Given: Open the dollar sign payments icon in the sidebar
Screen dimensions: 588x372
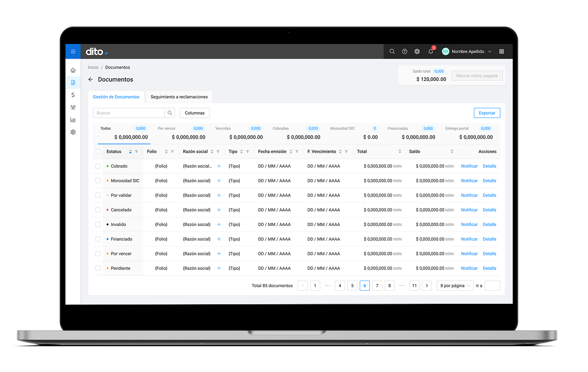Looking at the screenshot, I should [x=73, y=95].
